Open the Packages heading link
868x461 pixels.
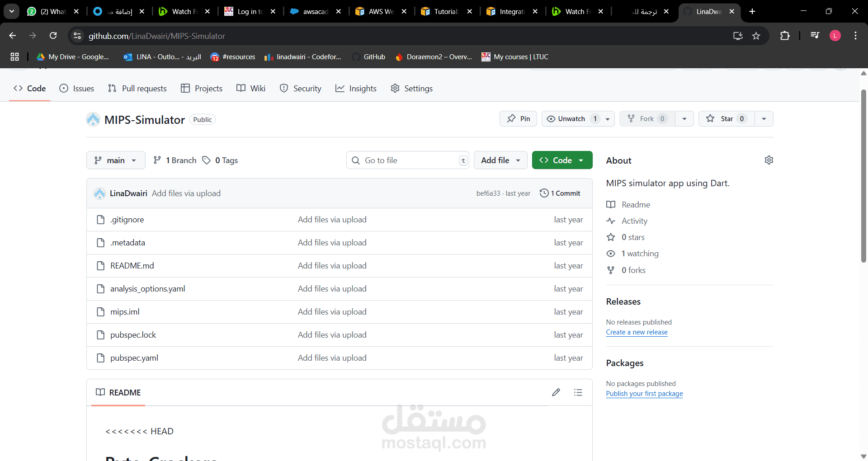(x=625, y=363)
